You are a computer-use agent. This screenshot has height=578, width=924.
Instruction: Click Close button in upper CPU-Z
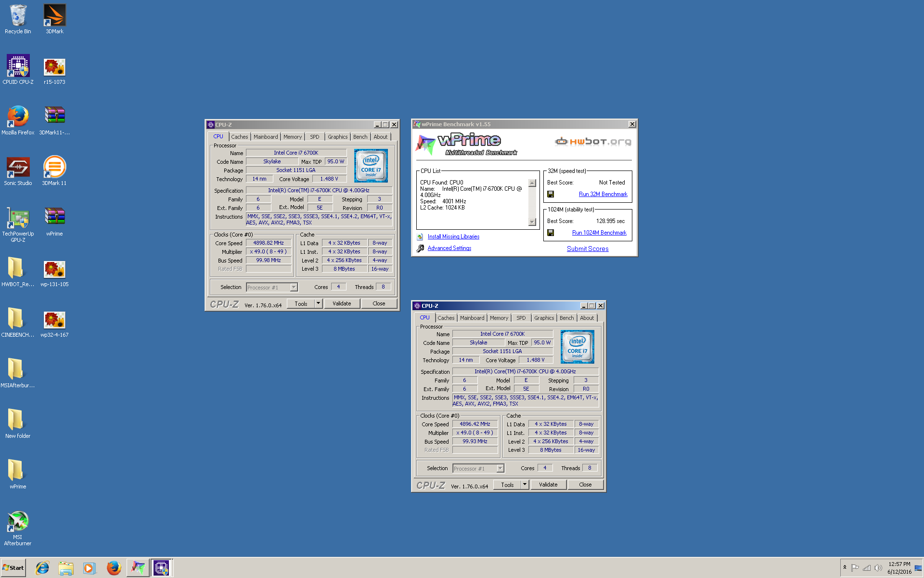click(x=379, y=303)
